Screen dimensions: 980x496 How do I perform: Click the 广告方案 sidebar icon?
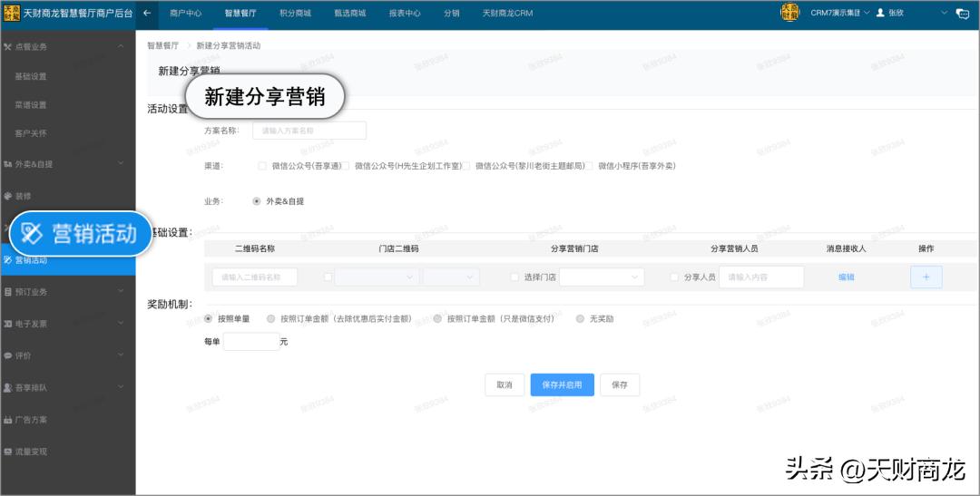pyautogui.click(x=8, y=420)
